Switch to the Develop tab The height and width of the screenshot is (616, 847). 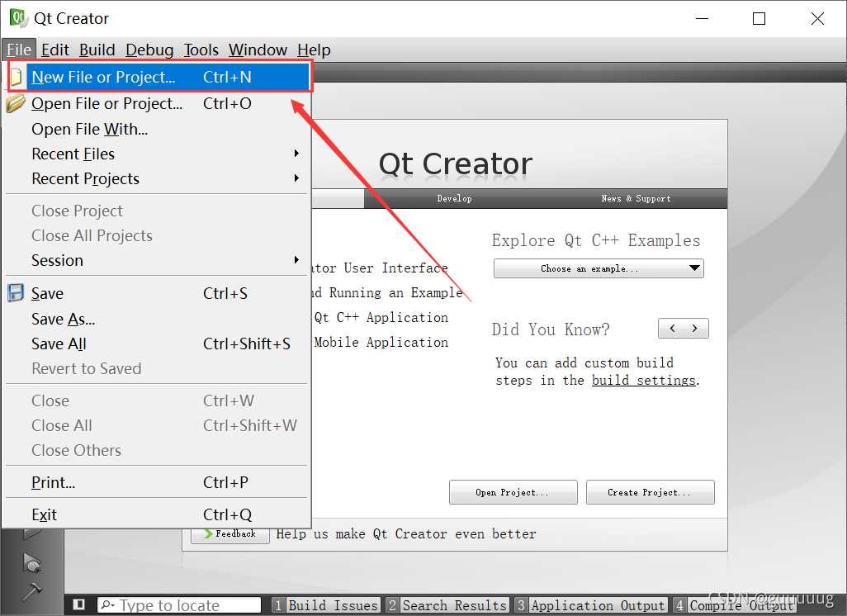point(454,198)
